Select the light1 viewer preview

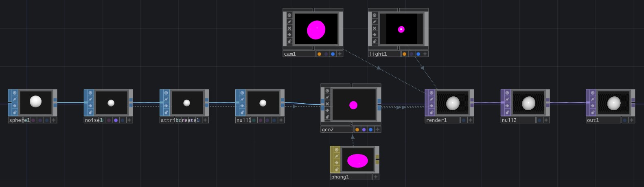click(401, 29)
